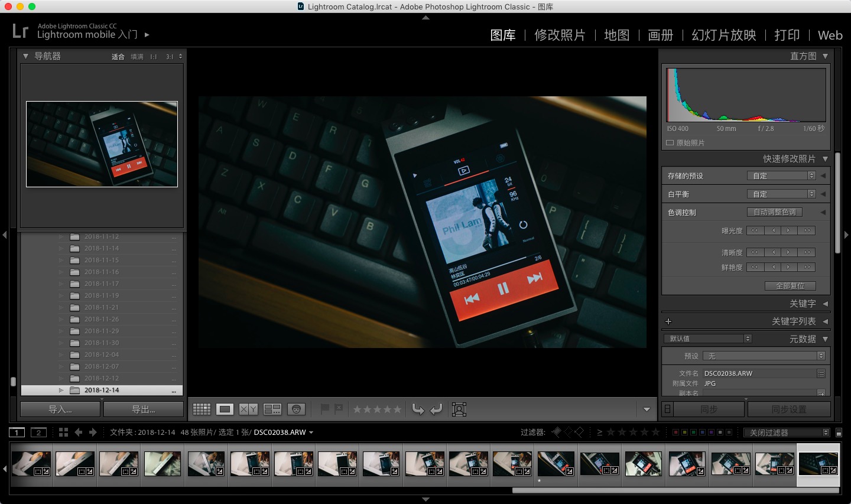The width and height of the screenshot is (851, 504).
Task: Switch to the 修改照片 module
Action: click(559, 35)
